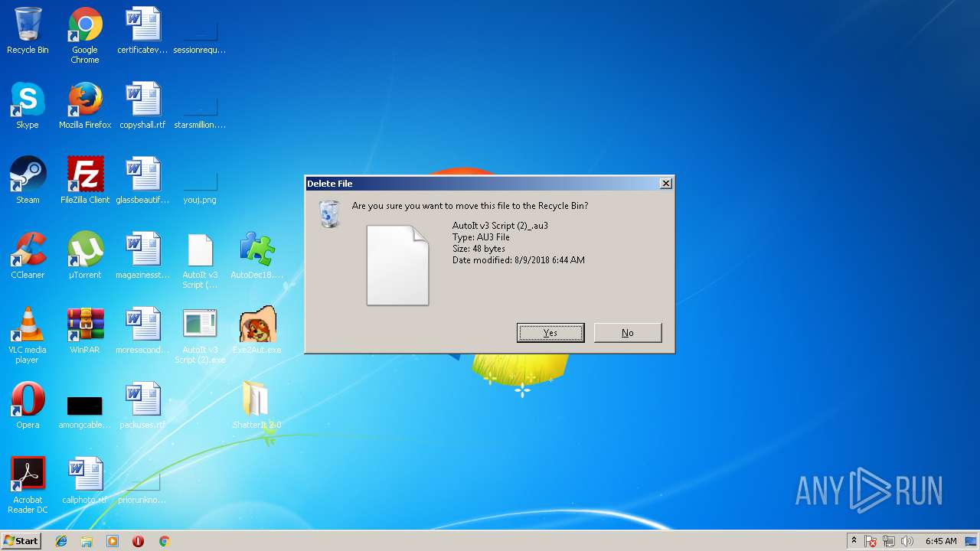Select the certificatev… Word document icon
This screenshot has height=551, width=980.
pyautogui.click(x=142, y=31)
